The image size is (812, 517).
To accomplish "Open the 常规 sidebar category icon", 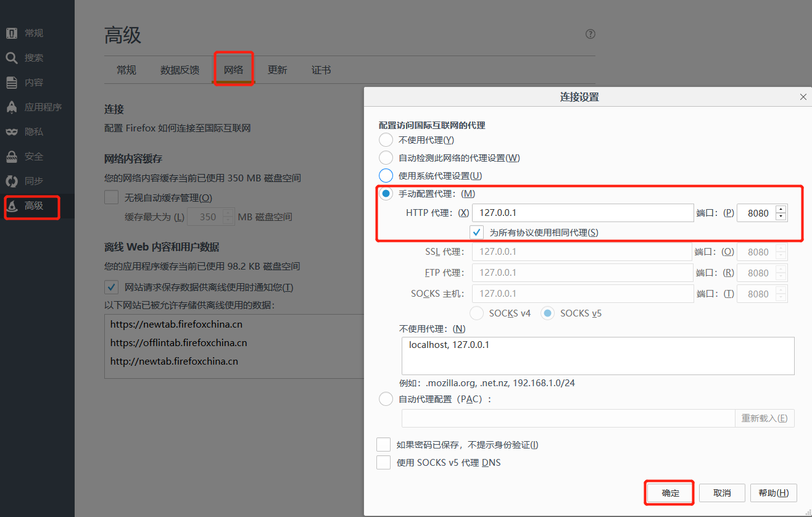I will pos(11,33).
